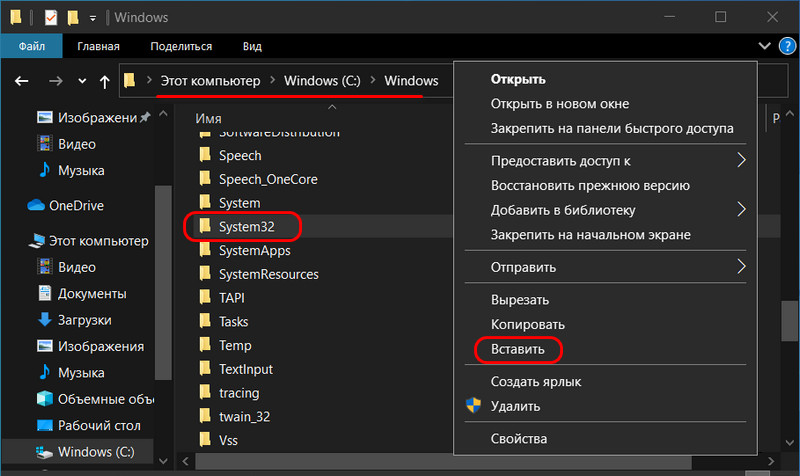The height and width of the screenshot is (476, 800).
Task: Expand the Отправить submenu
Action: 605,267
